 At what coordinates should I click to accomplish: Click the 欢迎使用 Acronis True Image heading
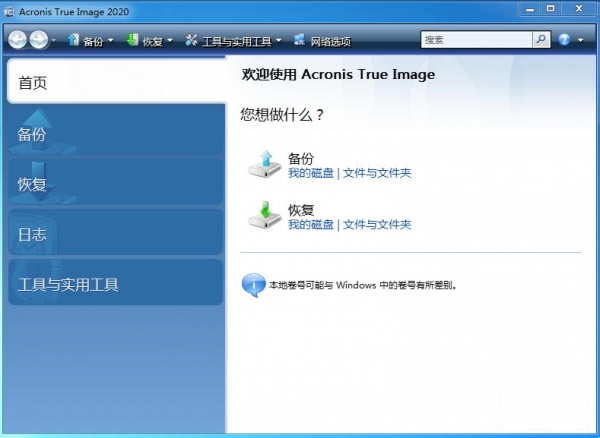[338, 74]
